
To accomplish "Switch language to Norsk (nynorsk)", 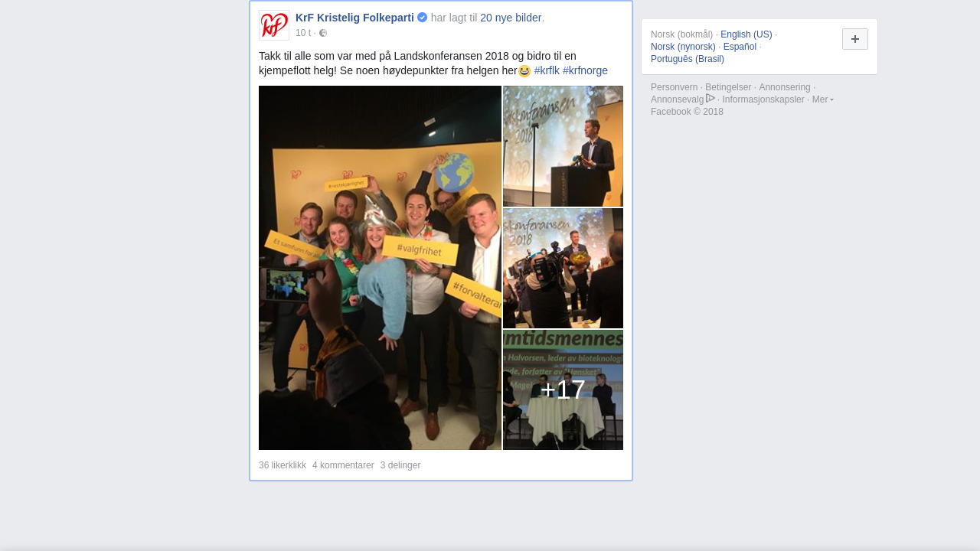I will (683, 47).
